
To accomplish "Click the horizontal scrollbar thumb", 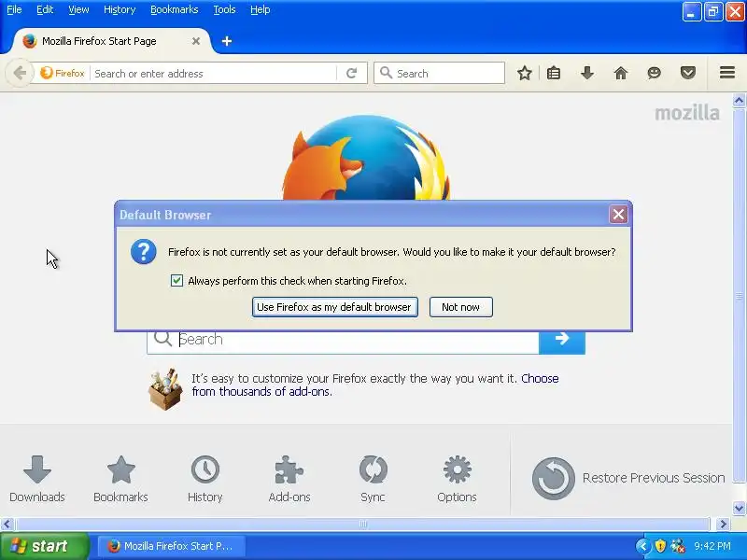I will tap(362, 525).
